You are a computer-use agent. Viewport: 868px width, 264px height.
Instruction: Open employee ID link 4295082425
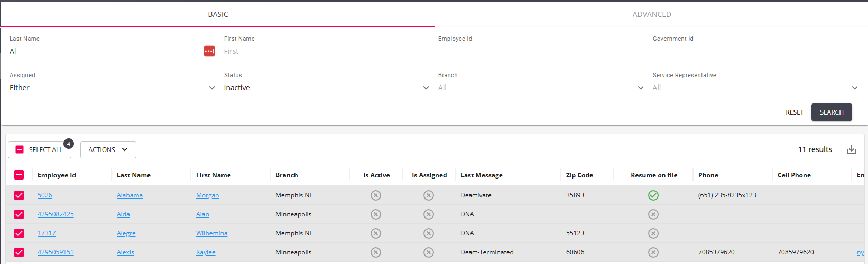(56, 214)
